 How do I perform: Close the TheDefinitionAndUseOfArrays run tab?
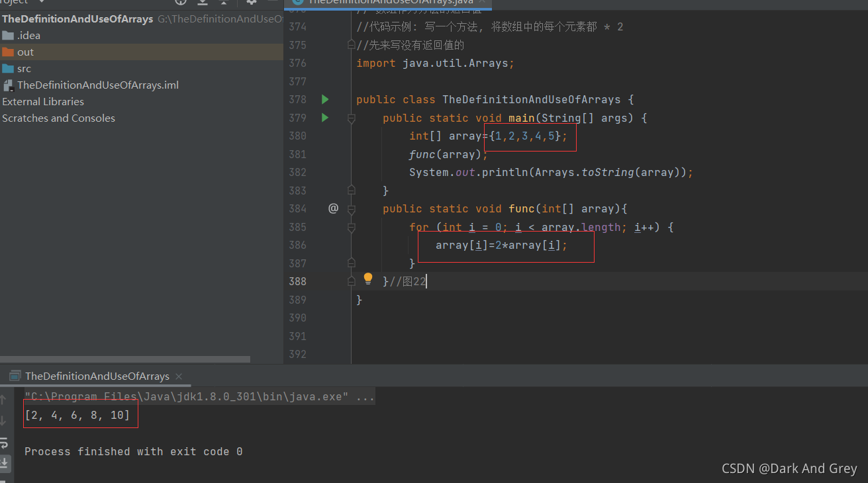179,376
